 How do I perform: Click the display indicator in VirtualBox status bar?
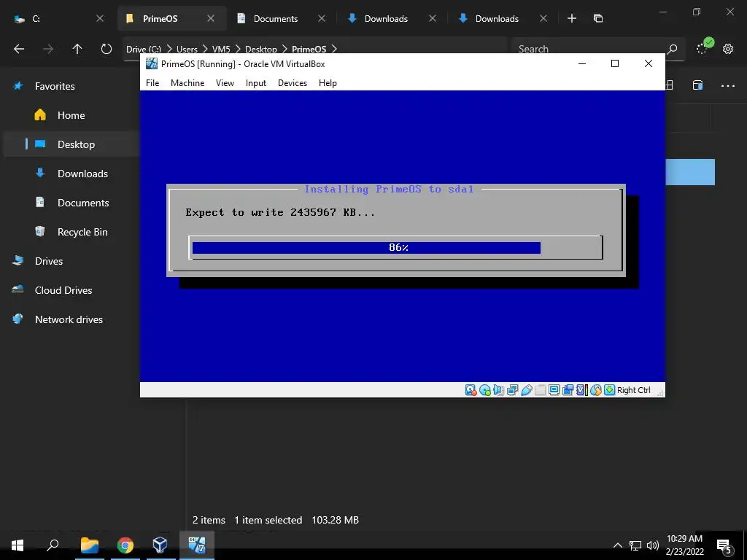pos(554,390)
